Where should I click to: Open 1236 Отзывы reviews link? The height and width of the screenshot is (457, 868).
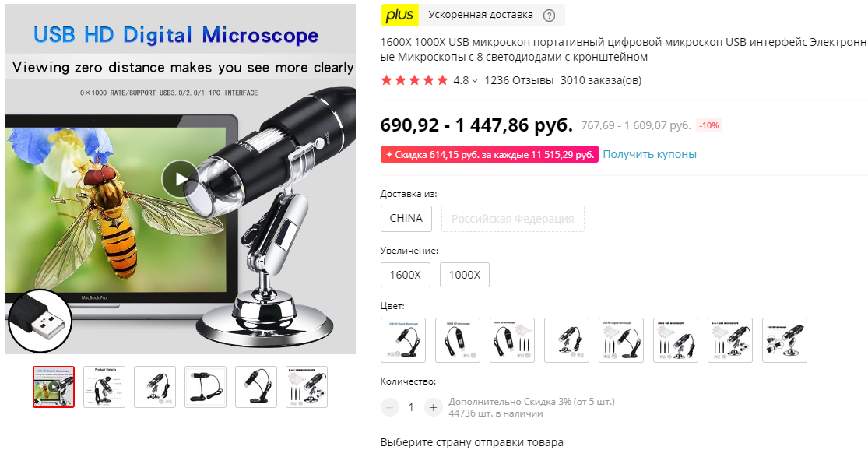[518, 80]
